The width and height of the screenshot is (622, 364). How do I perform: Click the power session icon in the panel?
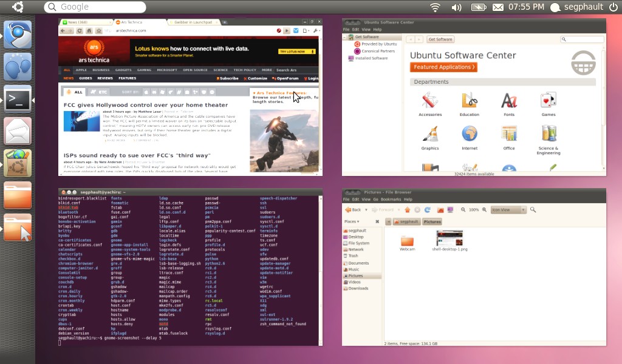613,7
